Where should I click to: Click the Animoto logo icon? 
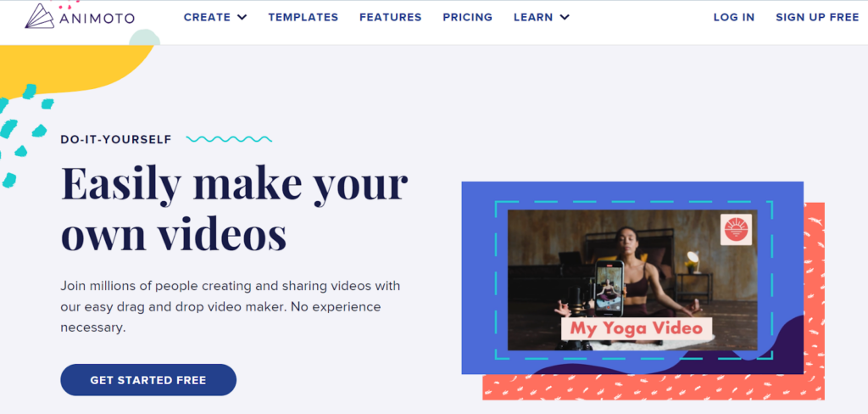pos(39,16)
